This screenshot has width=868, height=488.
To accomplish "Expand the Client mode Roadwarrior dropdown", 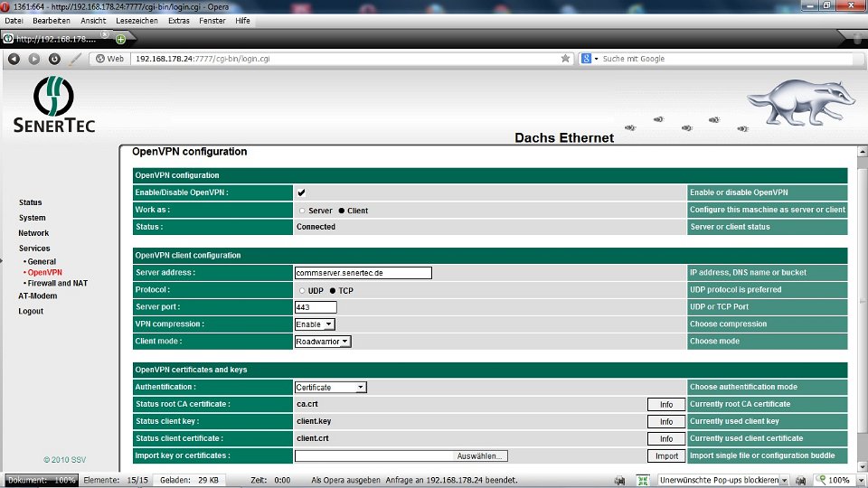I will click(323, 342).
